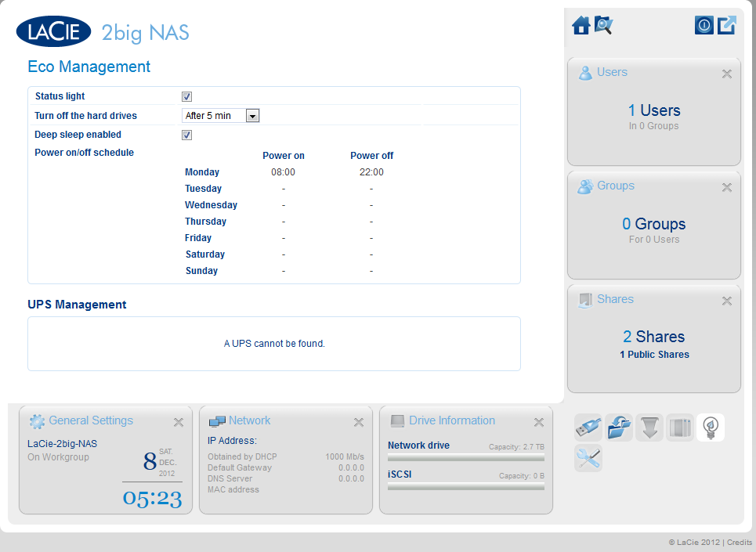Close the Shares widget
756x552 pixels.
726,301
